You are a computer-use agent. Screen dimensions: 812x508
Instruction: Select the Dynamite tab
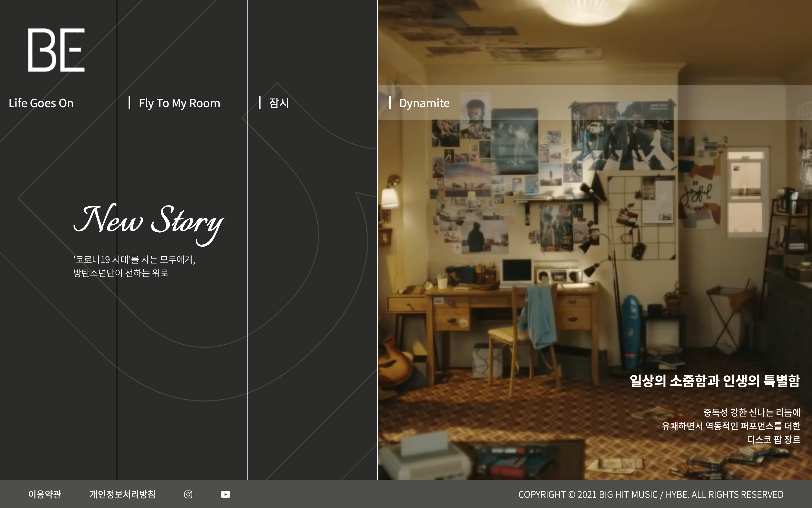click(424, 103)
